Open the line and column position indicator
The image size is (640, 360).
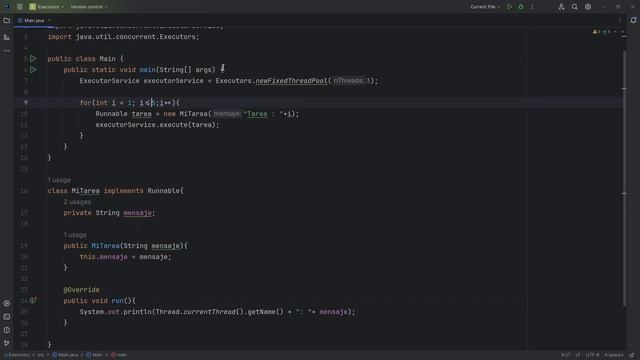click(566, 355)
